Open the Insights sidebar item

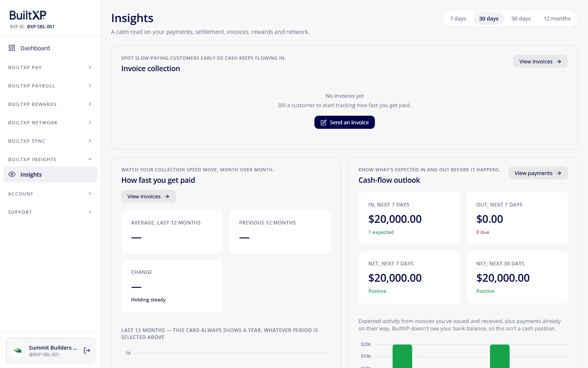click(x=50, y=174)
